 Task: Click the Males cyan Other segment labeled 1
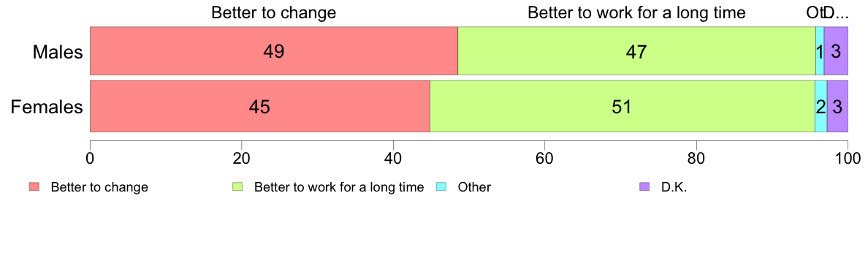(820, 51)
